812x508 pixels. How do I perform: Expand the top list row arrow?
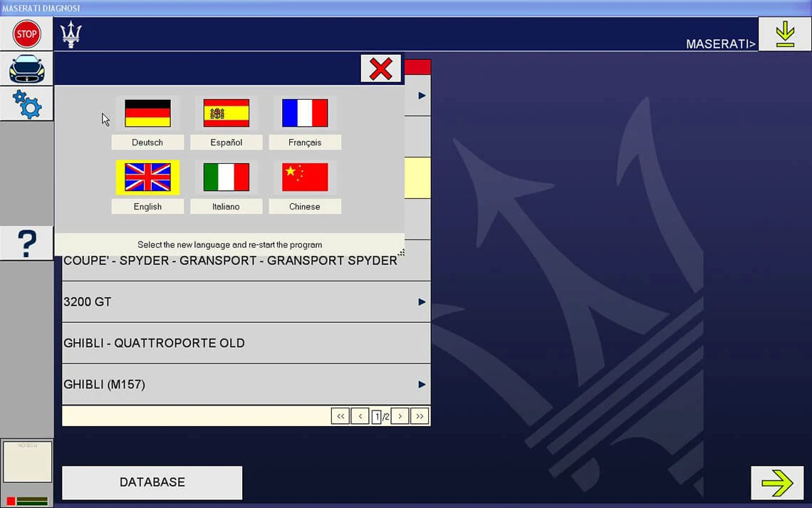[422, 95]
